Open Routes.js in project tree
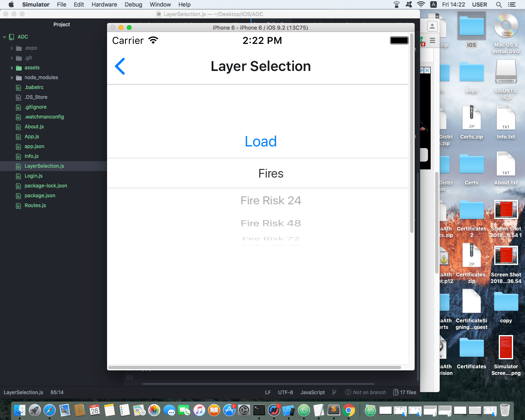The width and height of the screenshot is (525, 420). coord(35,205)
